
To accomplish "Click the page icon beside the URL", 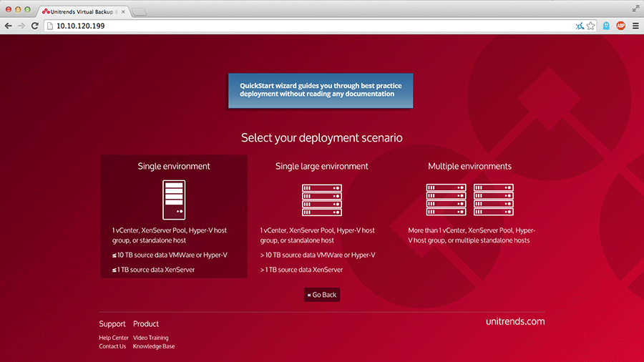I will 50,26.
